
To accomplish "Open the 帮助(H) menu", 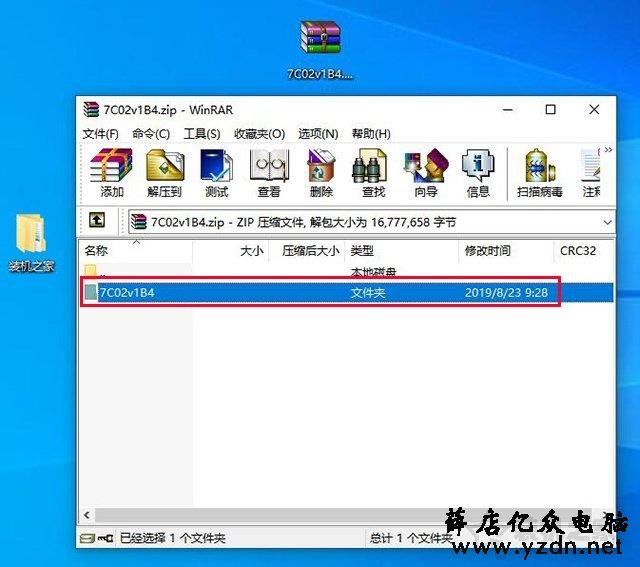I will tap(371, 133).
